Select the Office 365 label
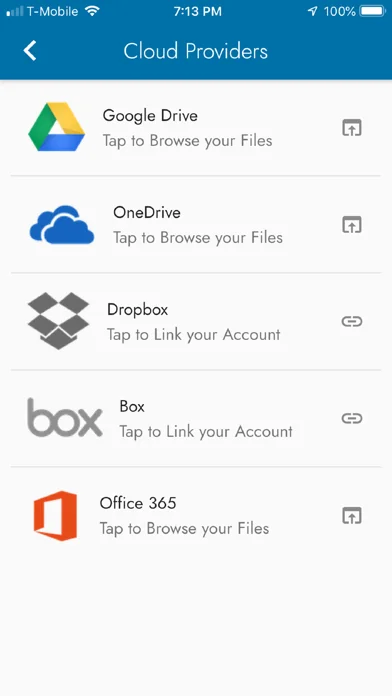The image size is (392, 696). tap(138, 503)
